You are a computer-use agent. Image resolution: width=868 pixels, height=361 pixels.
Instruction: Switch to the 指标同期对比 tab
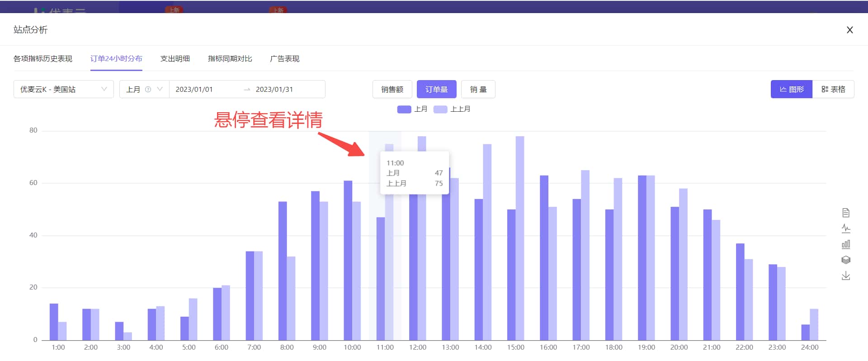[230, 59]
